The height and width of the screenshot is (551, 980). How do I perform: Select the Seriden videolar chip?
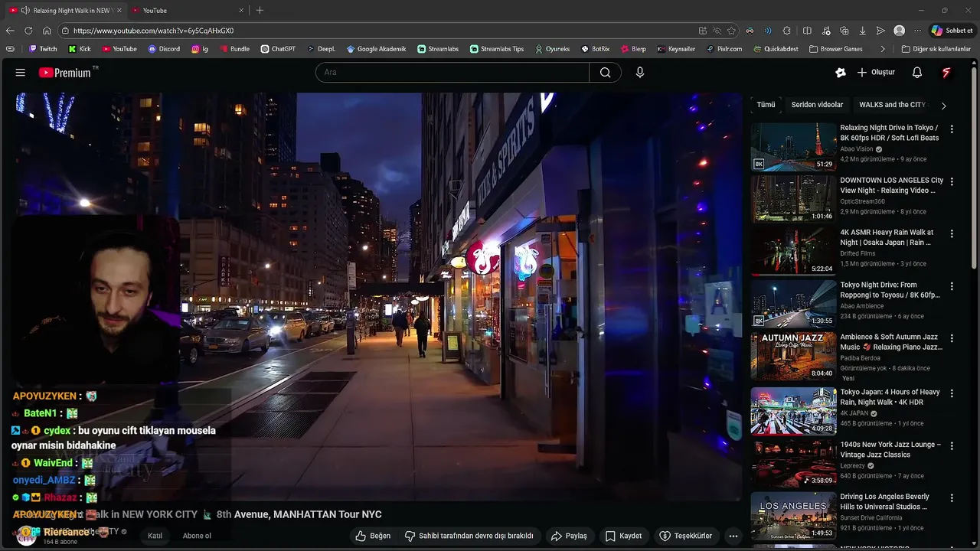(817, 105)
